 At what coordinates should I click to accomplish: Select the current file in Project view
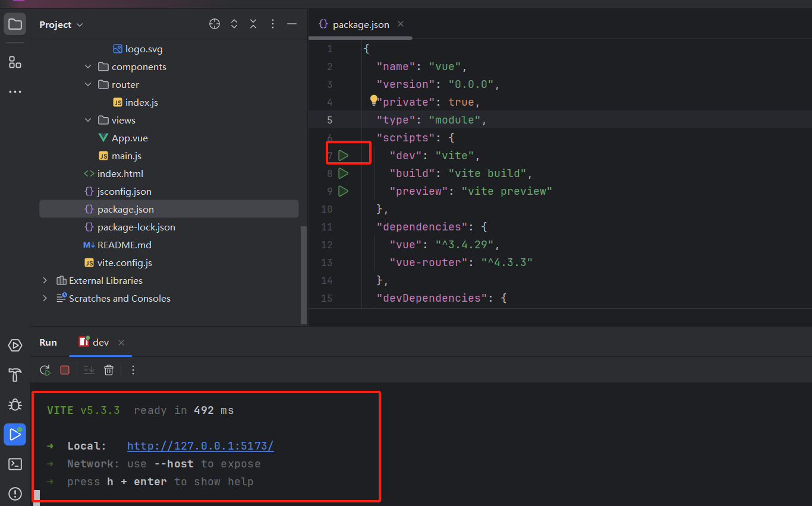tap(214, 24)
